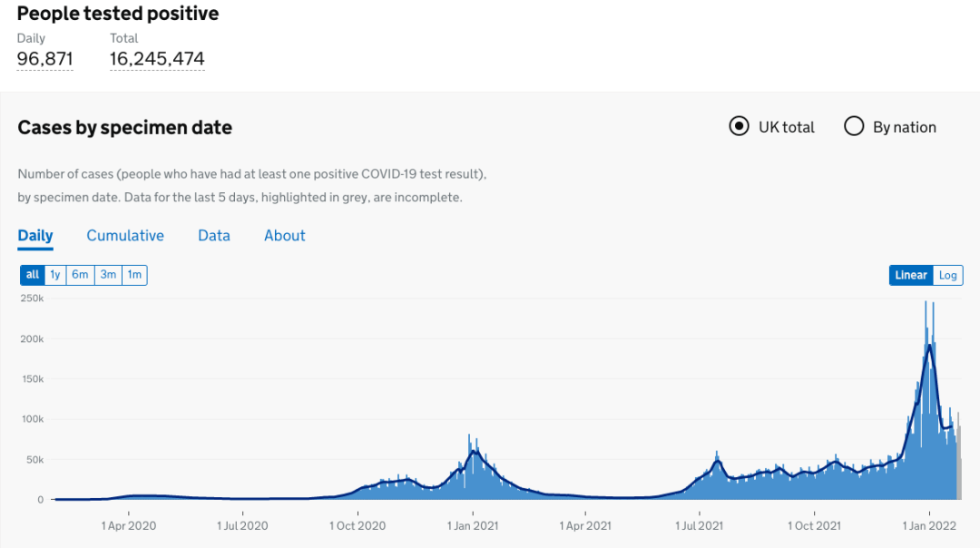
Task: Switch chart to Log scale
Action: (948, 276)
